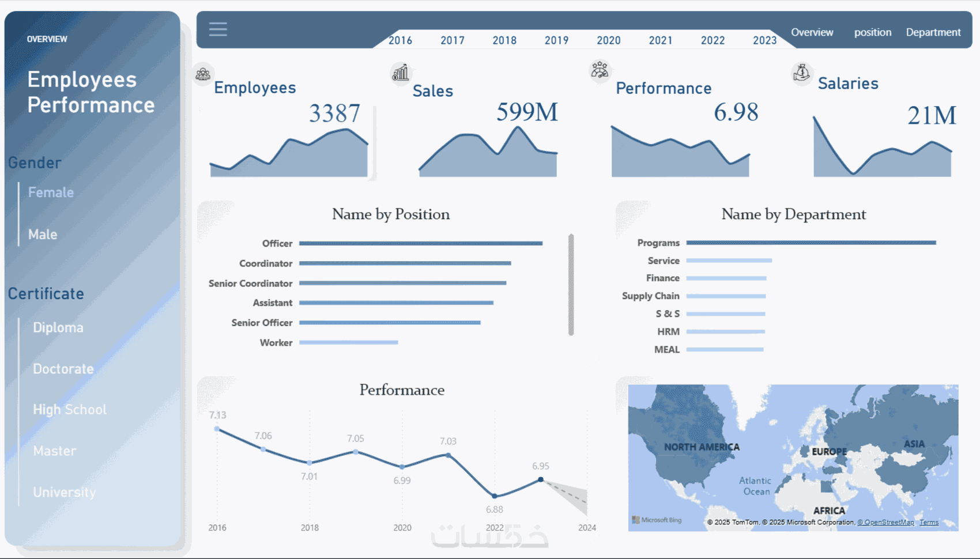The width and height of the screenshot is (980, 559).
Task: Filter by Doctorate certificate
Action: tap(63, 369)
